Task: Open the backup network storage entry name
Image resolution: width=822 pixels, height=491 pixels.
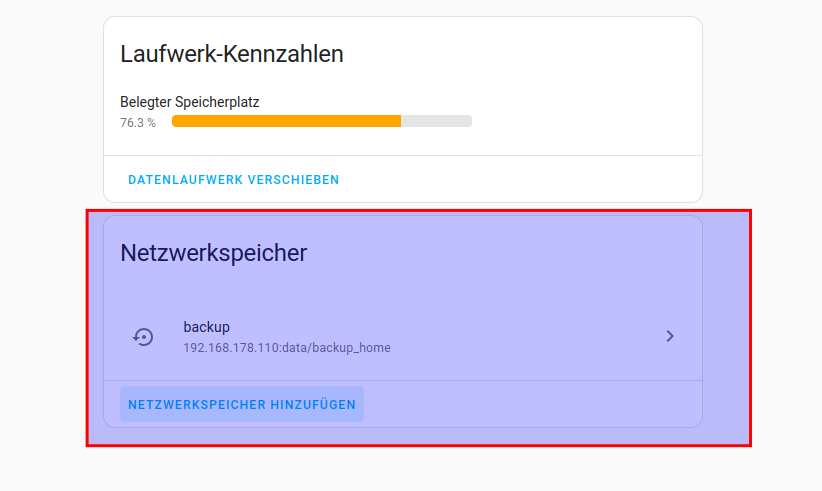Action: point(207,327)
